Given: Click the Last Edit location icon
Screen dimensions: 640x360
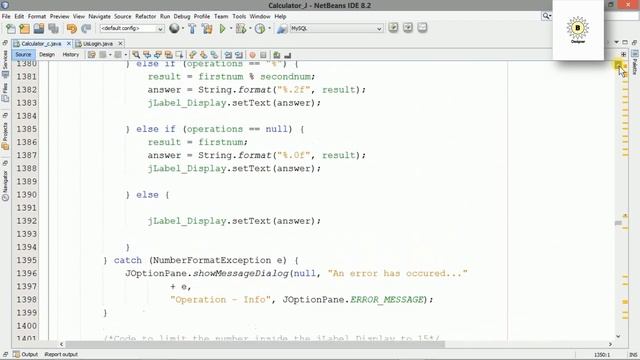Looking at the screenshot, I should click(91, 55).
